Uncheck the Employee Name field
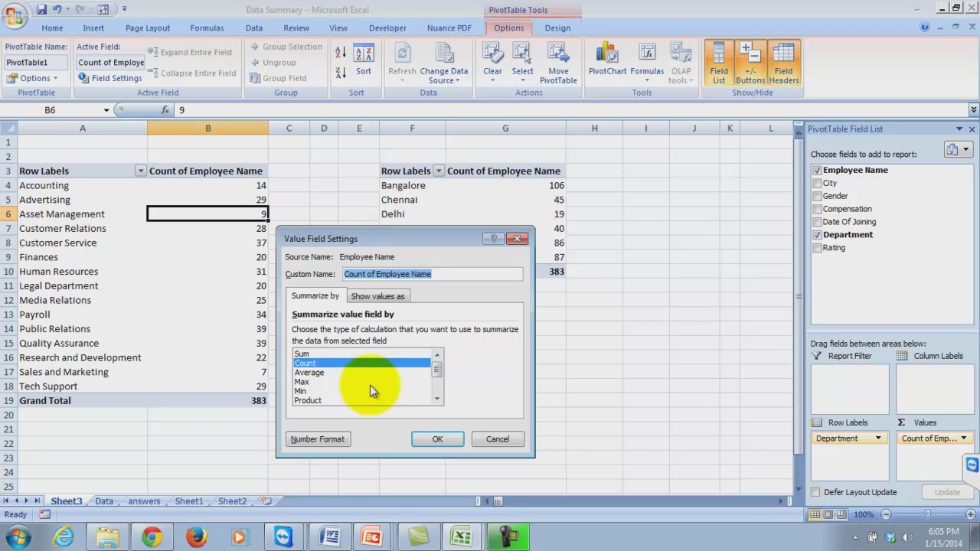 (x=817, y=170)
